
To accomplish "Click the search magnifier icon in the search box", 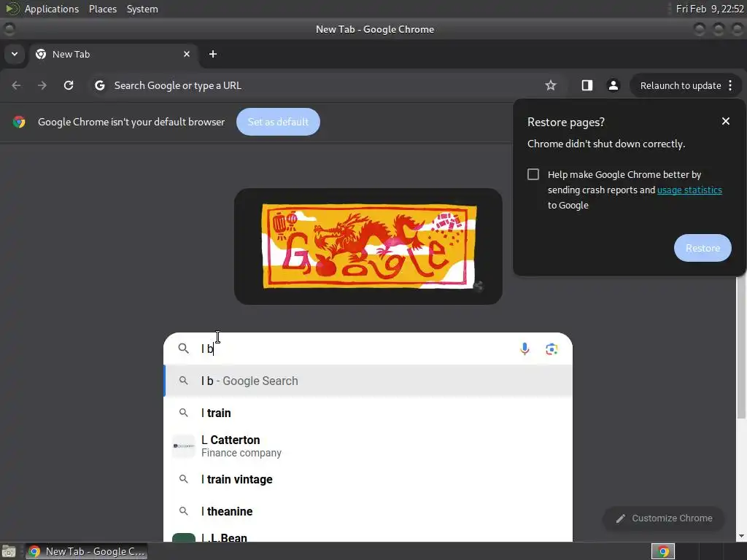I will [183, 349].
